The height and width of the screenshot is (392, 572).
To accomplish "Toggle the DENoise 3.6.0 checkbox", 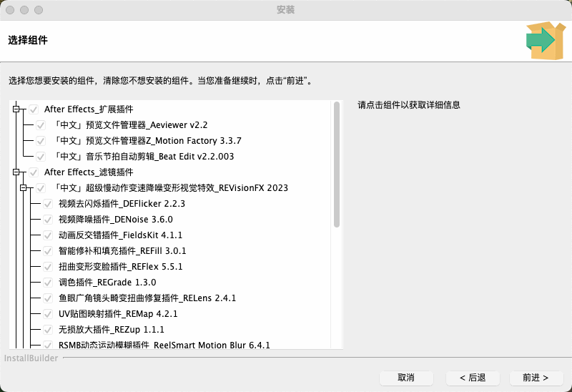I will point(48,220).
